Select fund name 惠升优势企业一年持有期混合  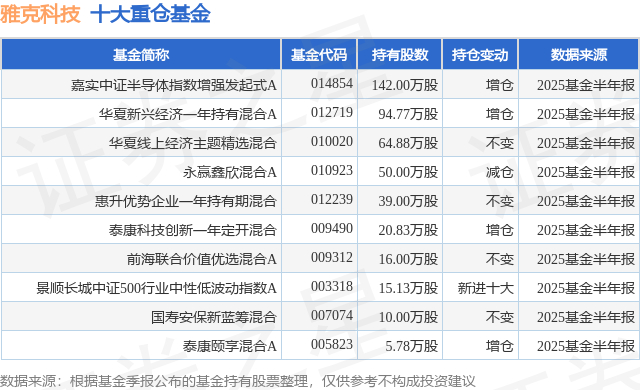point(186,201)
